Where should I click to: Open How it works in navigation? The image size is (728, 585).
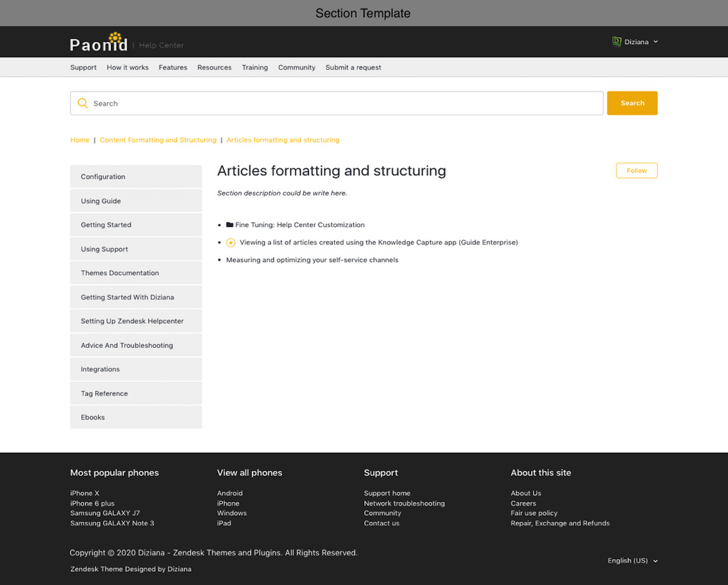[127, 67]
